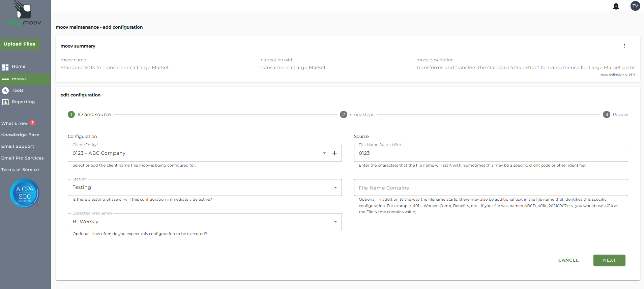
Task: Open the Knowledge Base link
Action: 20,135
